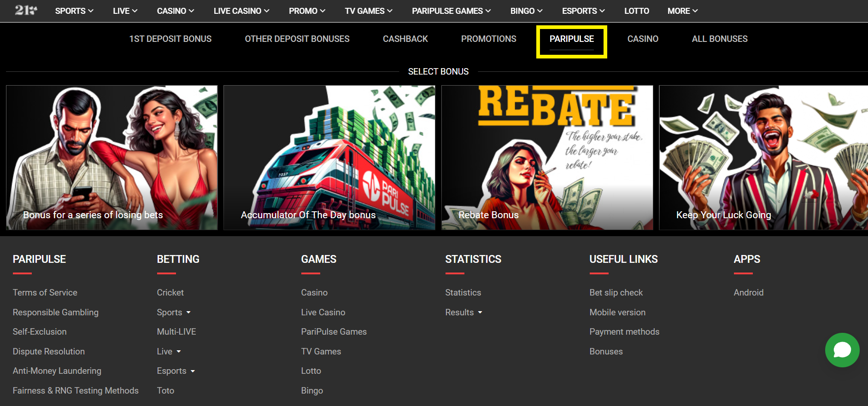Expand the Results footer submenu
The height and width of the screenshot is (406, 868).
[x=463, y=313]
